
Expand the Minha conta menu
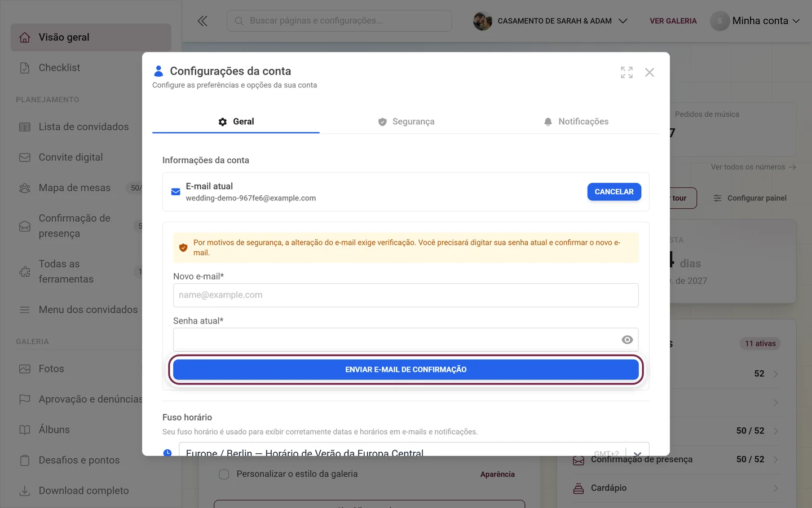click(755, 21)
